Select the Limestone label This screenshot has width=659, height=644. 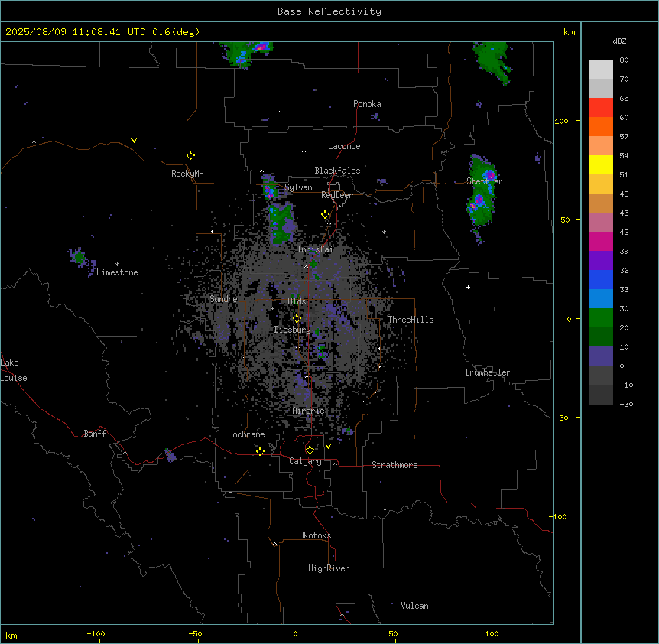coord(117,272)
